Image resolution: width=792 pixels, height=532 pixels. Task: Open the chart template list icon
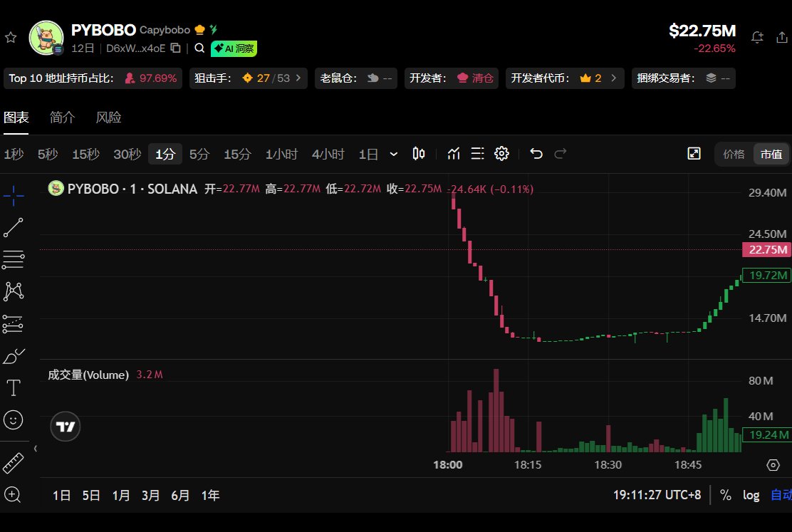pos(477,154)
